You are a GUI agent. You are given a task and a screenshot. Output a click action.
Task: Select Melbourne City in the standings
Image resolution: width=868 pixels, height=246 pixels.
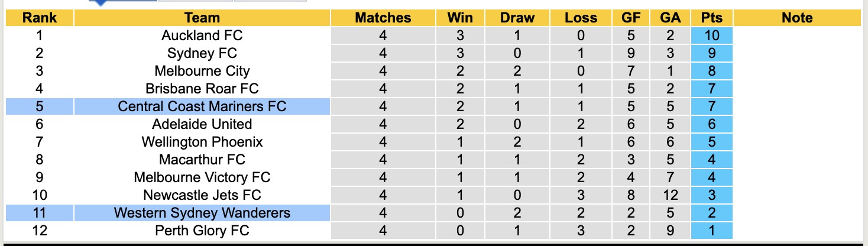tap(202, 71)
